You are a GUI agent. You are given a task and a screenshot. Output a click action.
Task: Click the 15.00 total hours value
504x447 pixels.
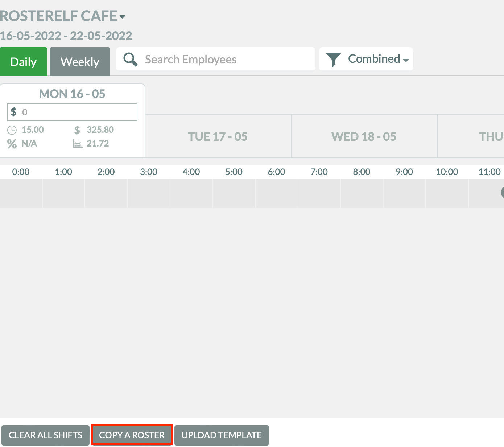click(x=33, y=130)
